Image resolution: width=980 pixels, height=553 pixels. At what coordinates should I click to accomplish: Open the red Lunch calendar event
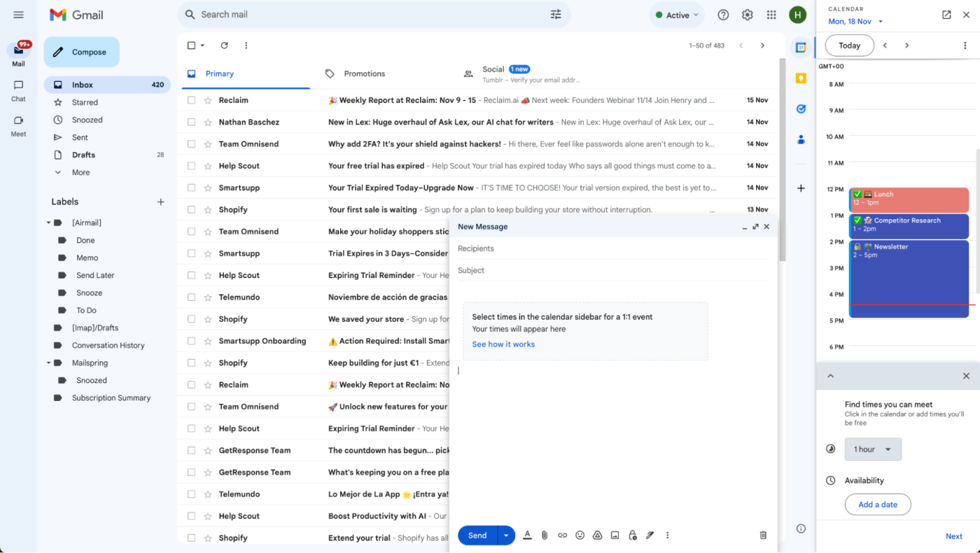[909, 200]
